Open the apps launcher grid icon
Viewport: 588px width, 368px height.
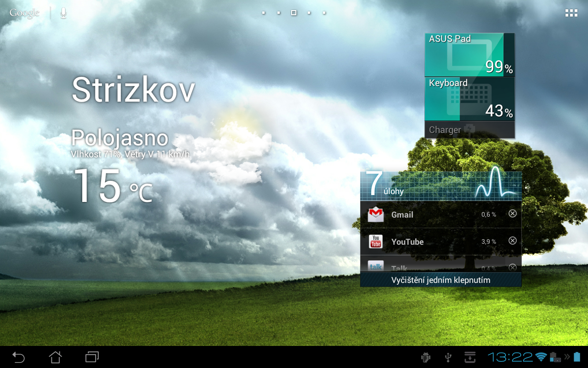[x=571, y=12]
